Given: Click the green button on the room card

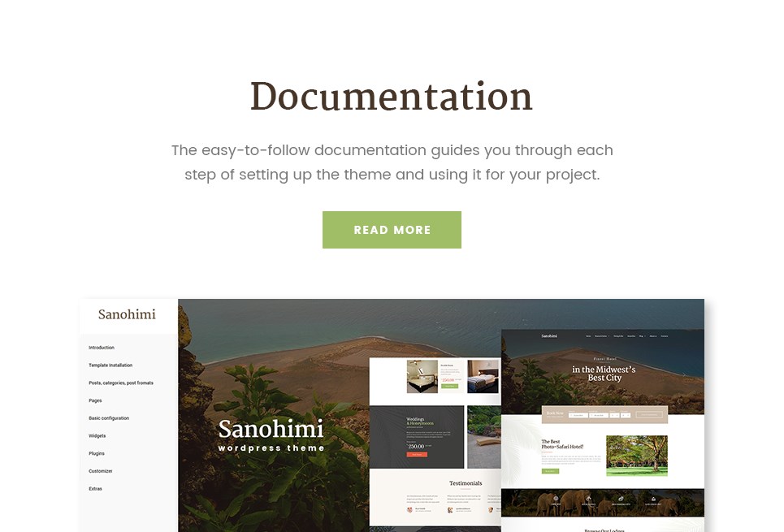Looking at the screenshot, I should coord(449,386).
